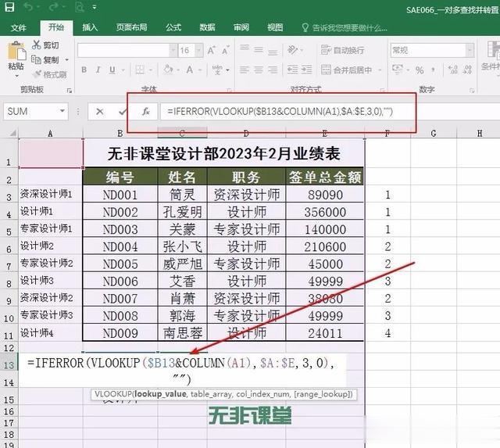Click the 粘贴 paste icon
The width and height of the screenshot is (500, 448).
16,51
